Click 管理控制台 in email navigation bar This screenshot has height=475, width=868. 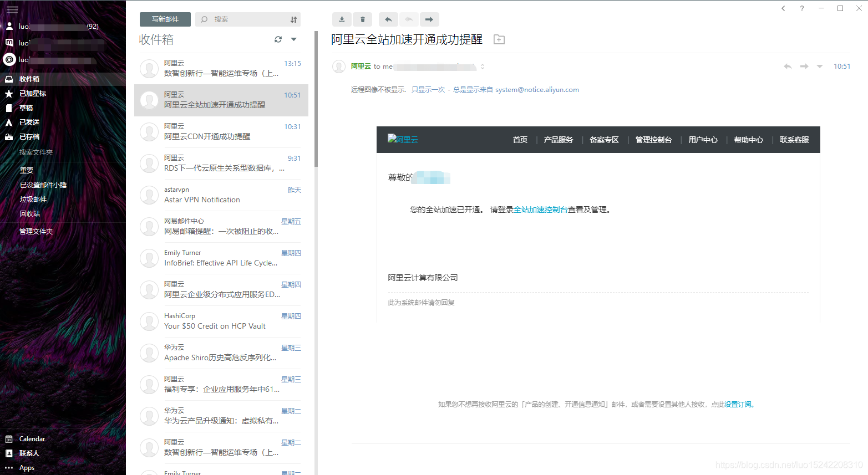tap(653, 140)
